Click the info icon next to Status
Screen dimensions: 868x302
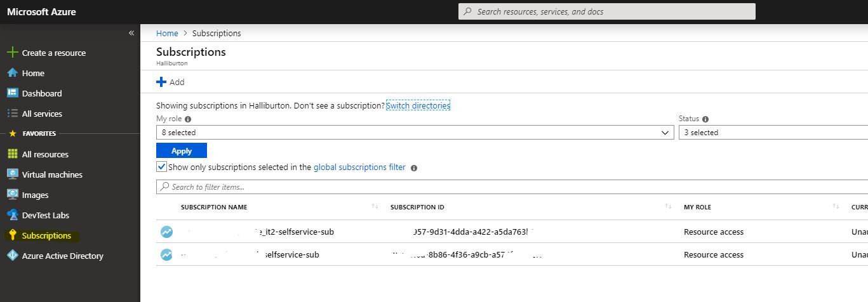[705, 119]
